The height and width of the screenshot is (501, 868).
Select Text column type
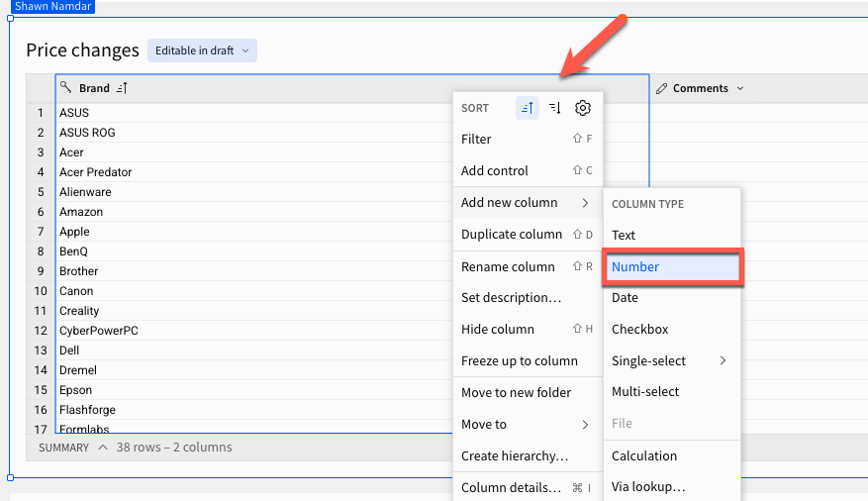click(x=672, y=236)
